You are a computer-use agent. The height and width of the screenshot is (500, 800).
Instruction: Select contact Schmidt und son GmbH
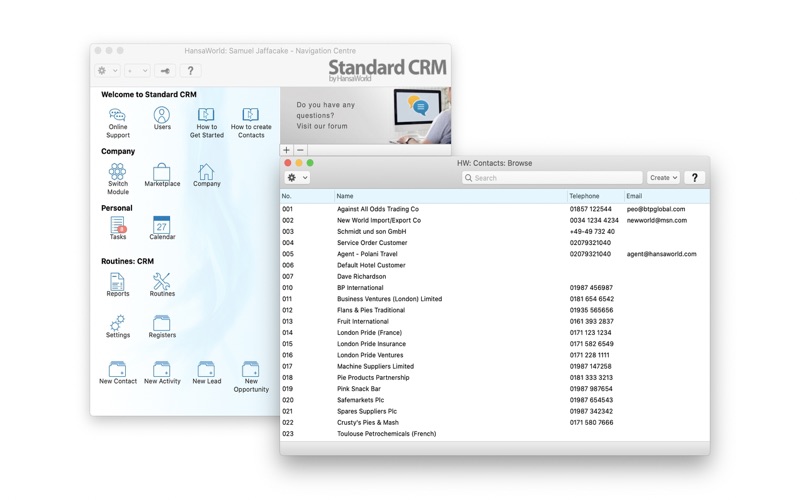click(x=494, y=232)
